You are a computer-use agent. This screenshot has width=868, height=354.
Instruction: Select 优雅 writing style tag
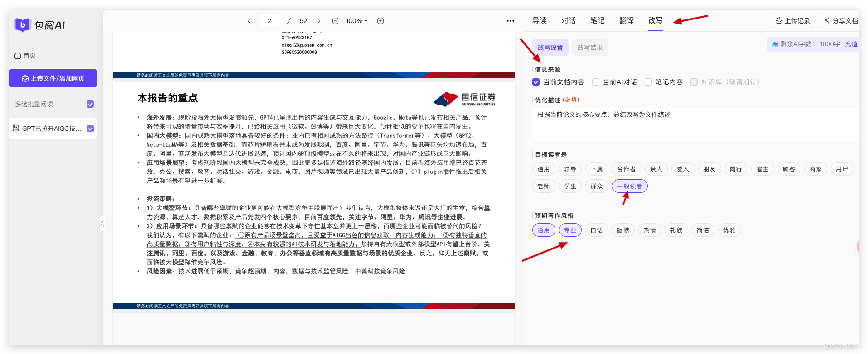(x=730, y=230)
